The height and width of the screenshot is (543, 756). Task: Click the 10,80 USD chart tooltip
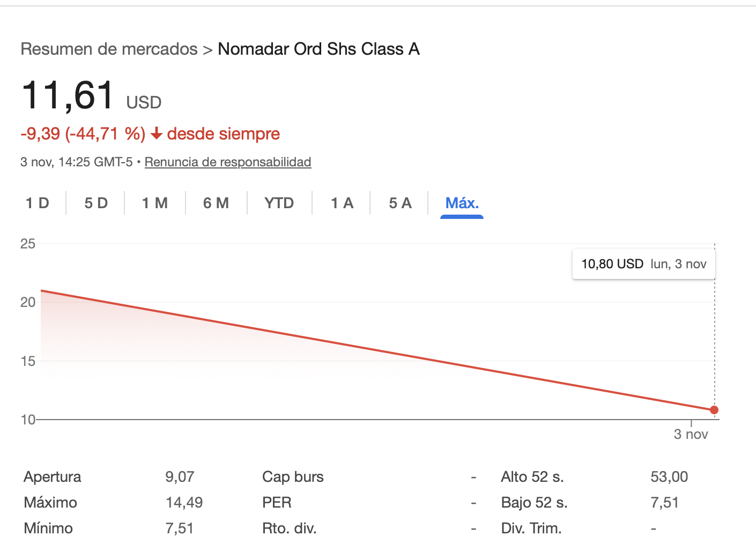(643, 264)
